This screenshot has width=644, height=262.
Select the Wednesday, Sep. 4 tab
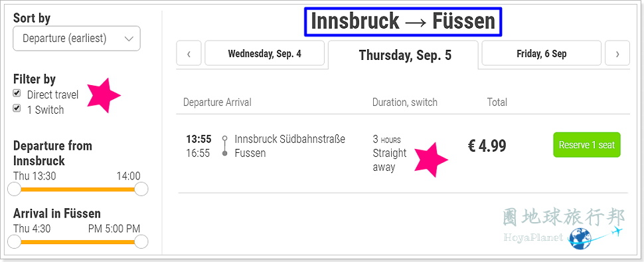[264, 53]
